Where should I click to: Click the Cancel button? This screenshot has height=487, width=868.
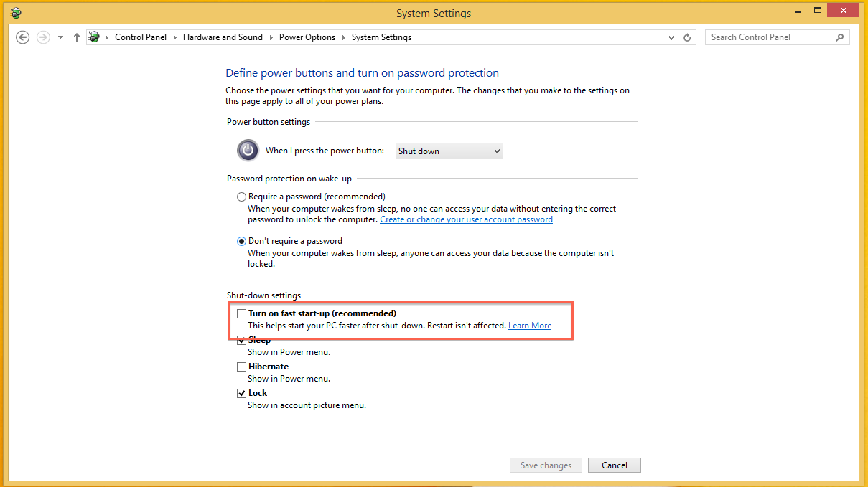coord(615,465)
